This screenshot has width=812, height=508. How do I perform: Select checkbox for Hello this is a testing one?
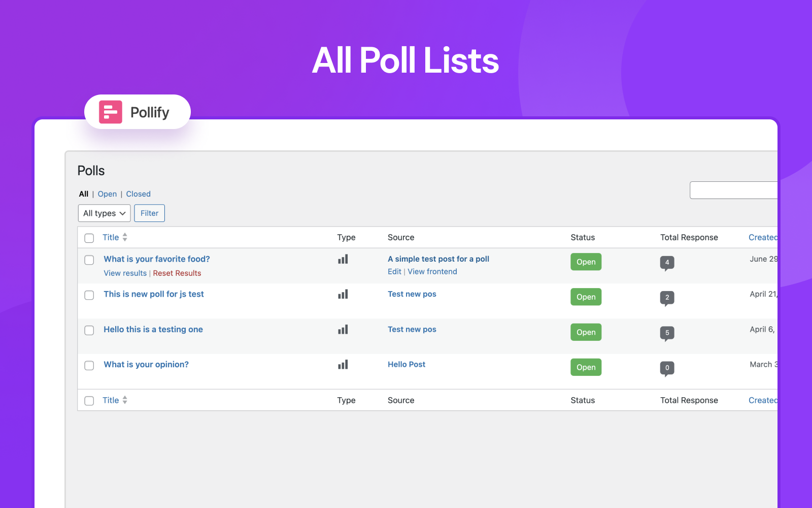(x=89, y=330)
